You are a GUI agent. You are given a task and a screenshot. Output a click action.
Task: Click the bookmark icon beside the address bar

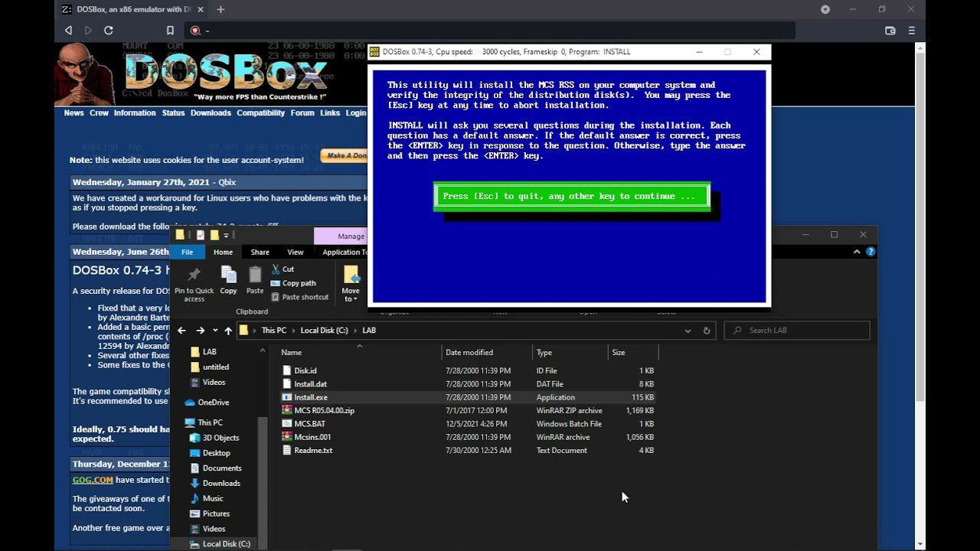170,31
